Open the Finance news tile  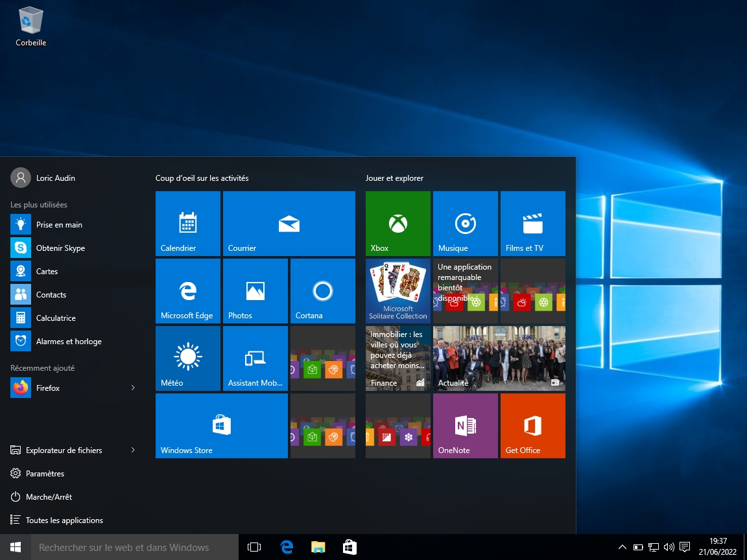tap(397, 358)
